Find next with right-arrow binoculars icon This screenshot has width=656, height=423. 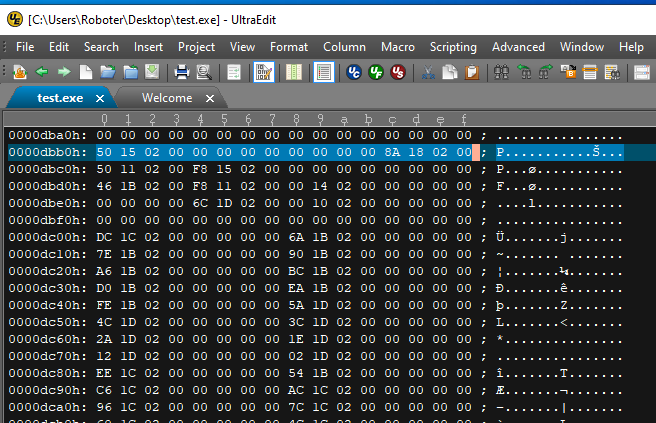pos(546,72)
